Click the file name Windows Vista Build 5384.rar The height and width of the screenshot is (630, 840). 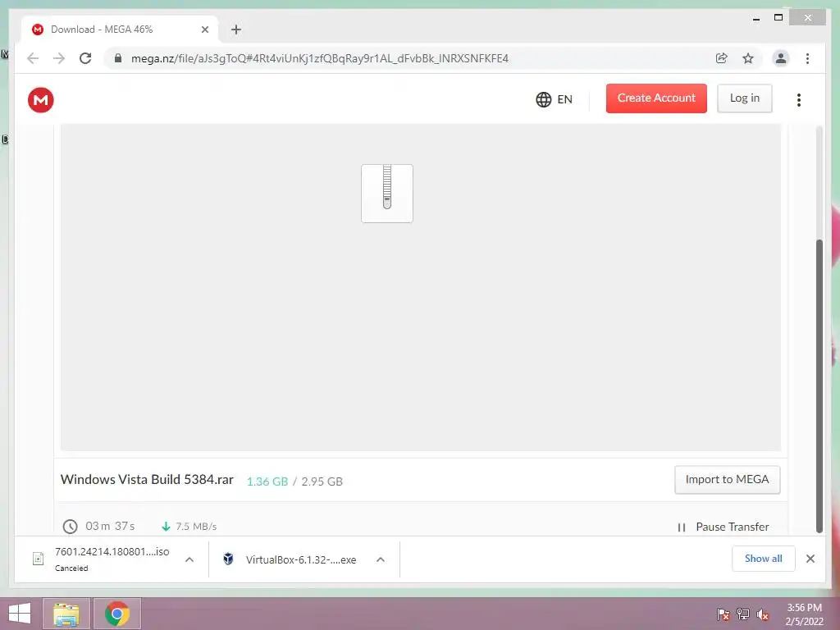tap(147, 479)
